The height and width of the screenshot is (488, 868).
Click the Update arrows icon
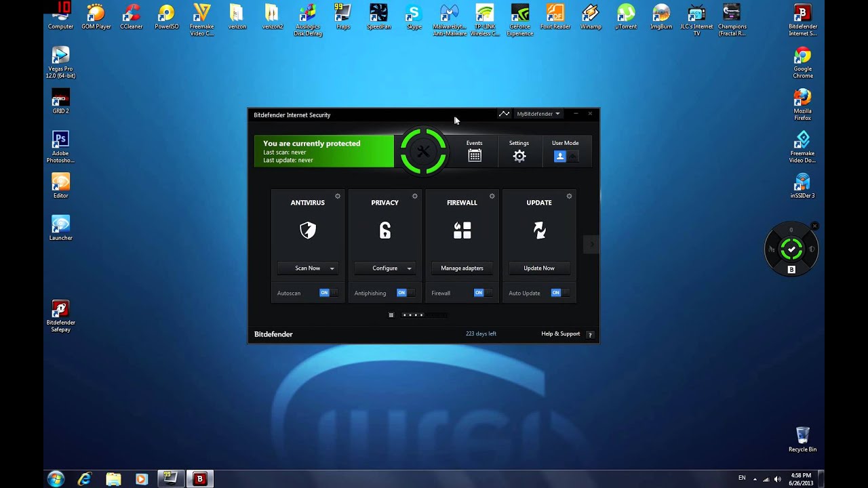539,230
